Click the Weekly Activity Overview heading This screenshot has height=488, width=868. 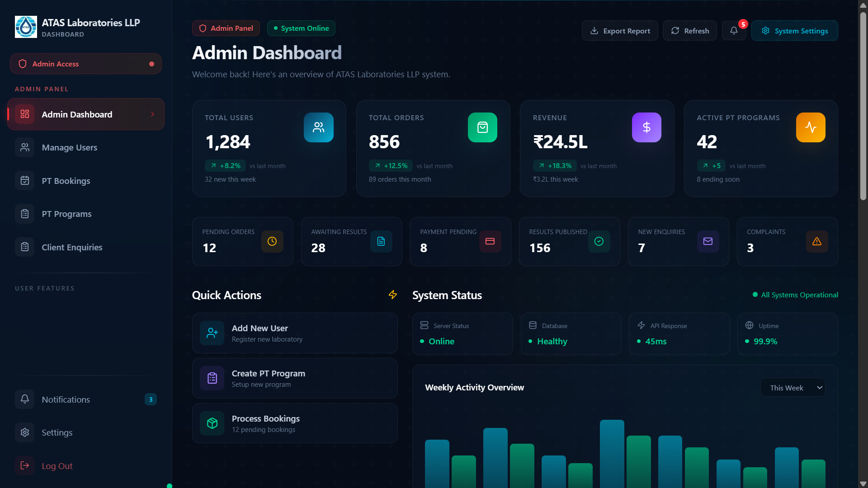tap(474, 387)
